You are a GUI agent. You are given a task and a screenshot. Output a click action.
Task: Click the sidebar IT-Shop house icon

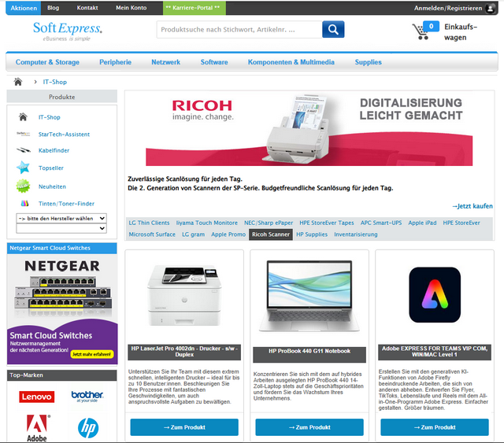(x=23, y=117)
